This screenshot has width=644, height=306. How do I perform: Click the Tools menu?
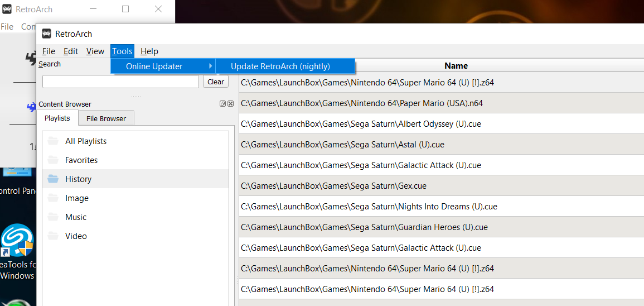[123, 51]
